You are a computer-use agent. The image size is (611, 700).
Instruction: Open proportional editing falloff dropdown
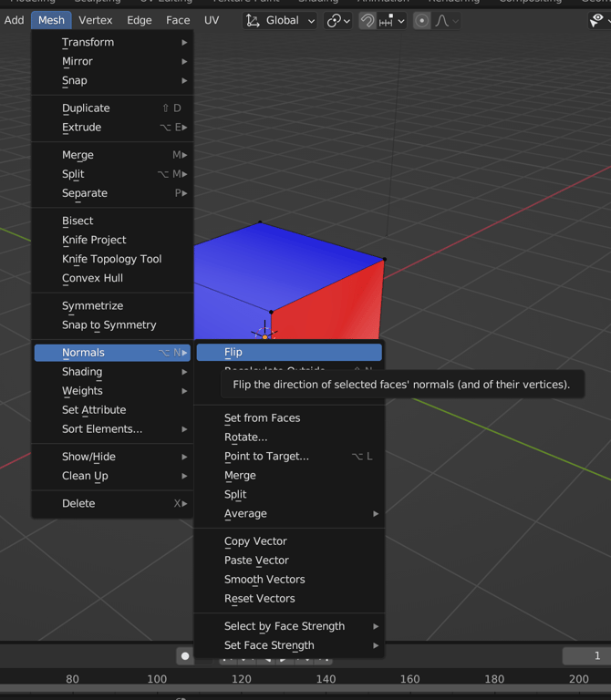447,21
